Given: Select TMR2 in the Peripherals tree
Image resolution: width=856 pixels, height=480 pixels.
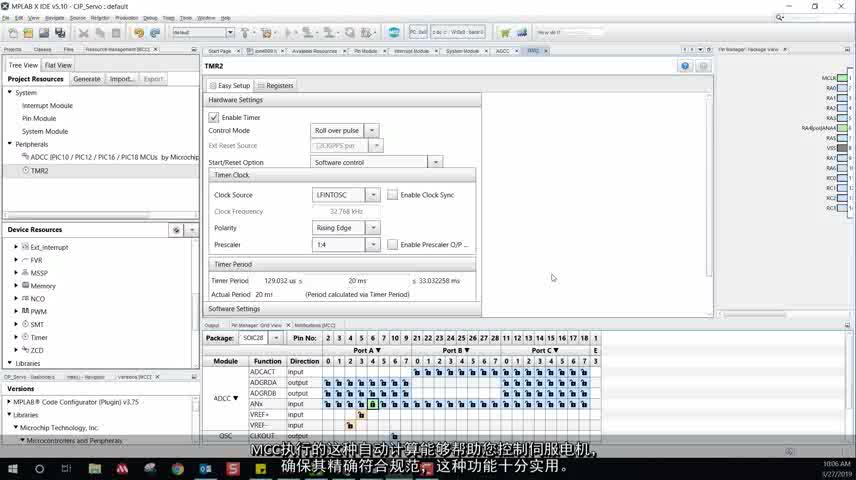Looking at the screenshot, I should coord(39,171).
